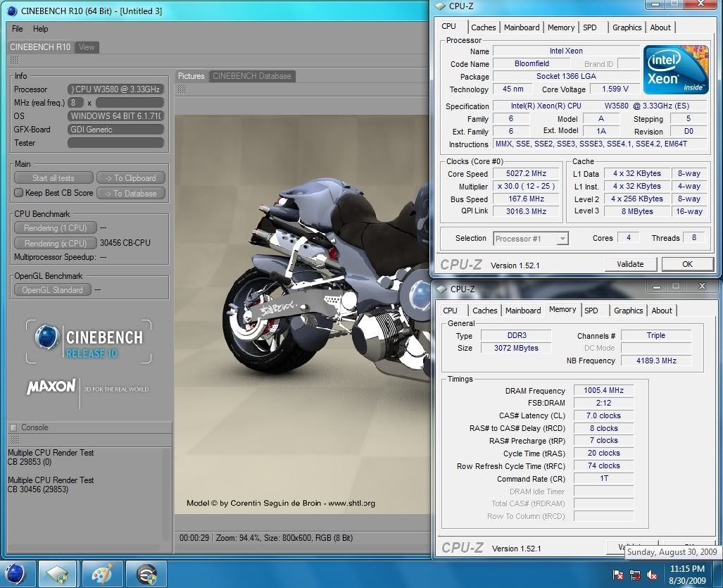
Task: Click the Rendering (x CPU) button
Action: 56,243
